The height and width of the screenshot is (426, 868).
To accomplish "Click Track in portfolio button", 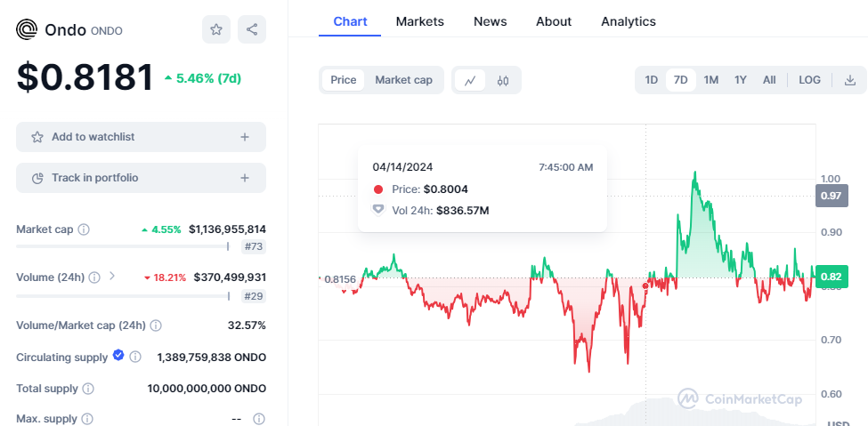I will (x=142, y=178).
